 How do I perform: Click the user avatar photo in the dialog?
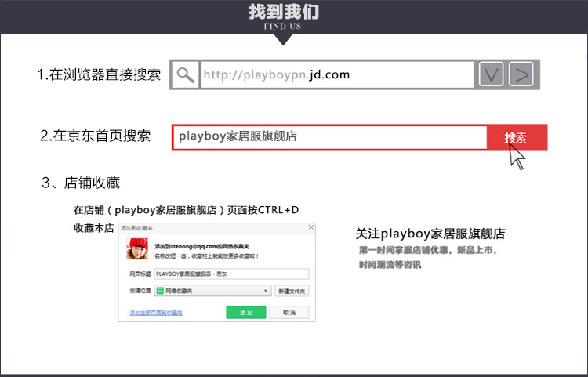137,248
